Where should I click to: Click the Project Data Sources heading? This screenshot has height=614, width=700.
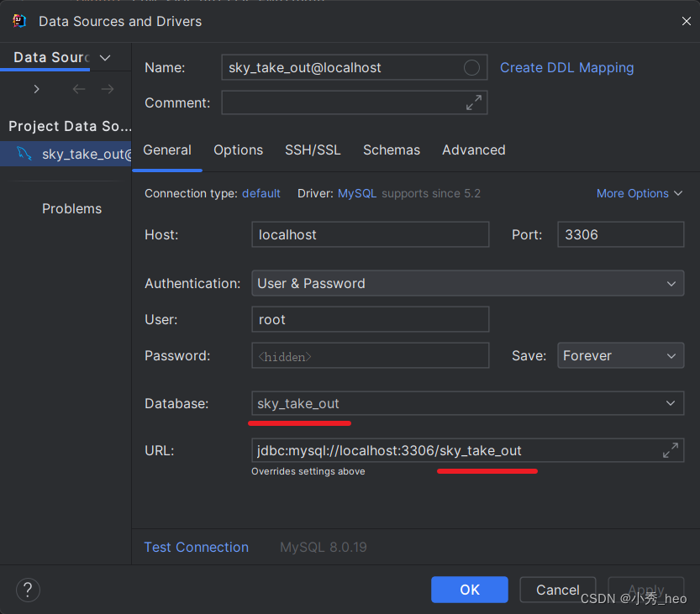click(x=70, y=126)
